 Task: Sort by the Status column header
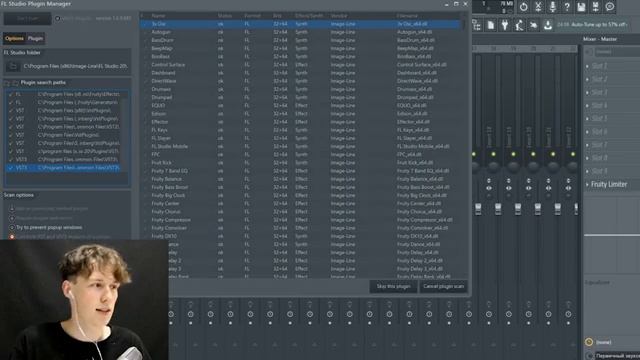coord(224,16)
